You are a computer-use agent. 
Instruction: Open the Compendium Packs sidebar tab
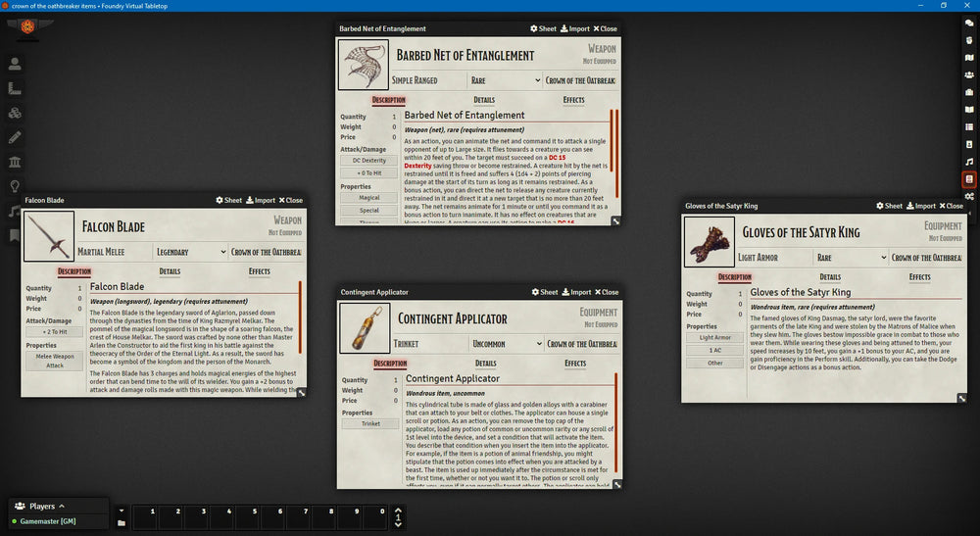(x=969, y=179)
